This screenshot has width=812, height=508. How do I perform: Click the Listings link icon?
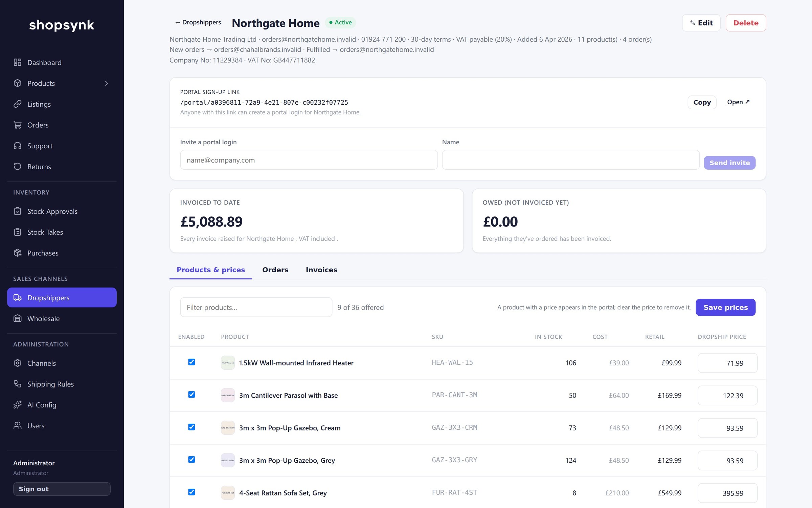(18, 104)
